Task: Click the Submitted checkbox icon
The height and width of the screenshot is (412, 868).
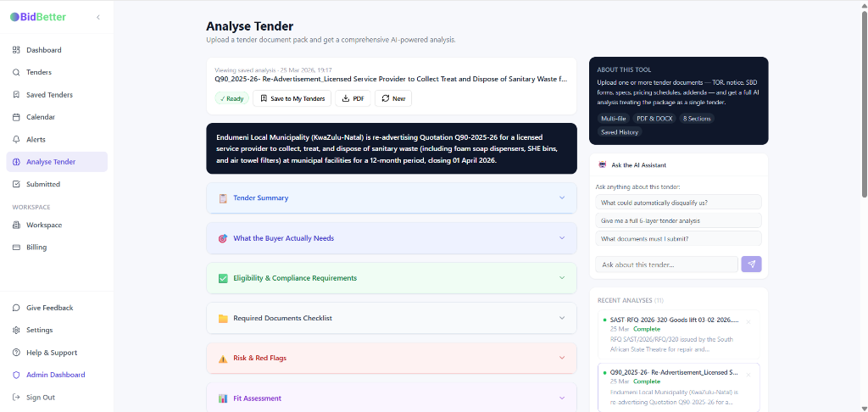Action: click(x=16, y=184)
